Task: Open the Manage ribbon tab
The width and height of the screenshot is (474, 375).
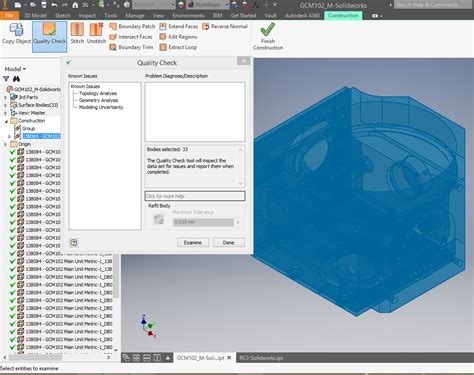Action: point(135,15)
